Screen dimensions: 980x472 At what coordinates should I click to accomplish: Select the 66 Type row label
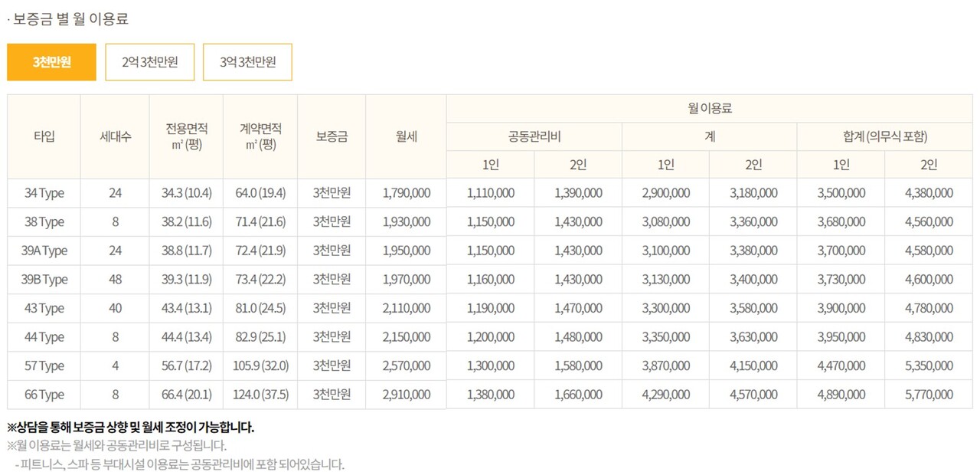click(x=44, y=395)
